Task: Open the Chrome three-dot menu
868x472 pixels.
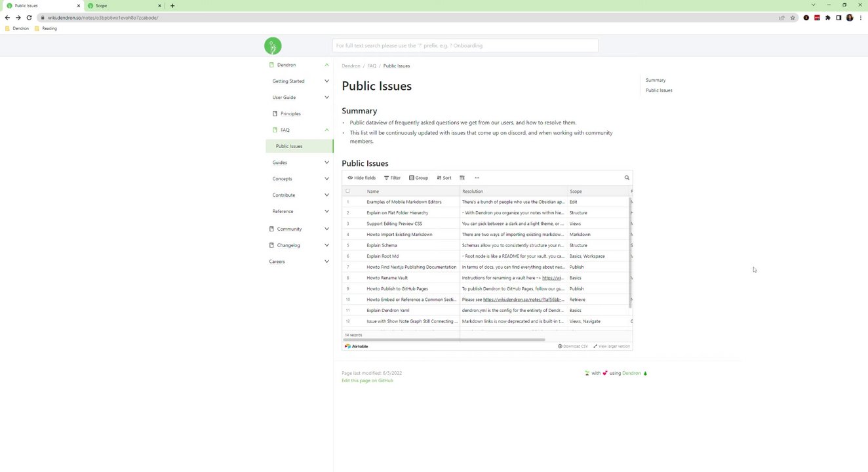Action: pos(860,18)
